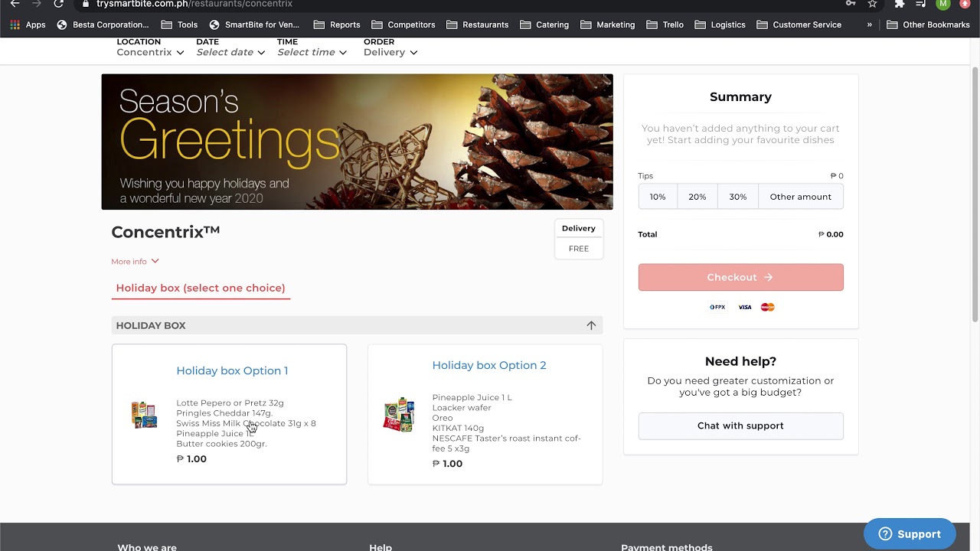Open SmartBite for Ven... bookmark

click(x=254, y=24)
